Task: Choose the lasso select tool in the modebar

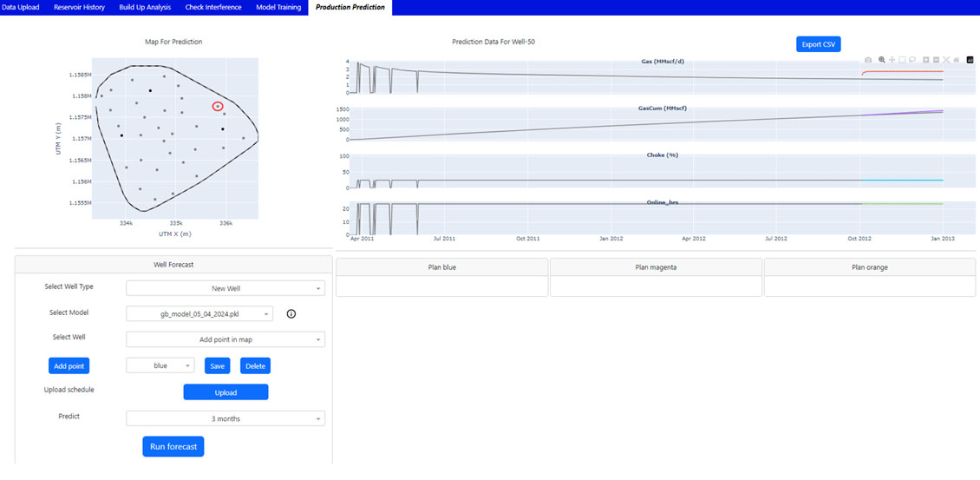Action: click(912, 59)
